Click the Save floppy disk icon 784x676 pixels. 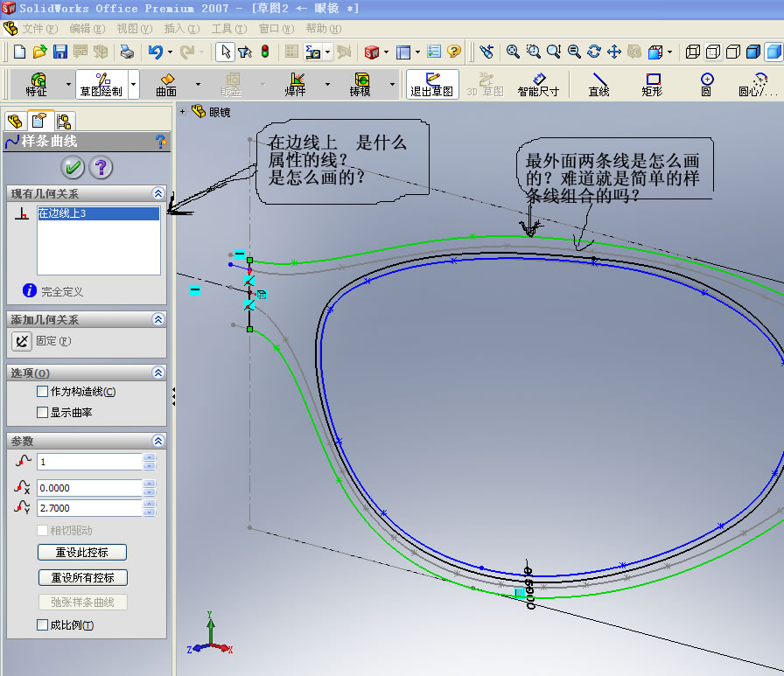point(60,52)
